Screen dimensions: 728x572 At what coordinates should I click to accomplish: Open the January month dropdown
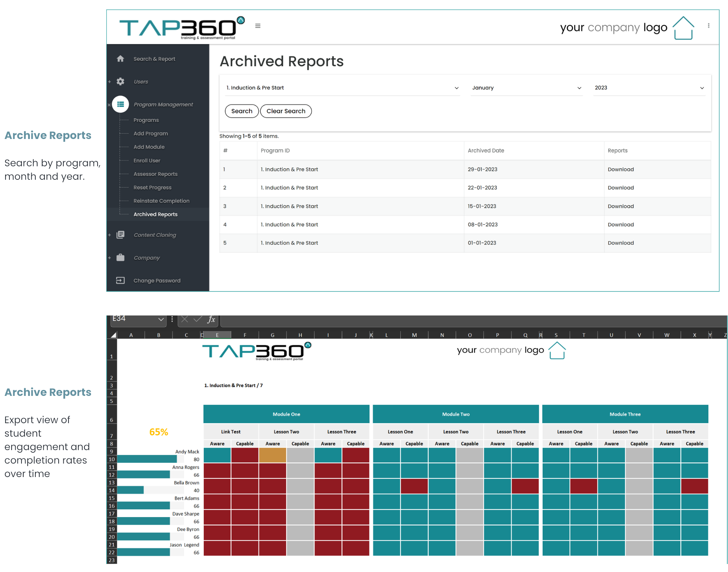click(526, 88)
